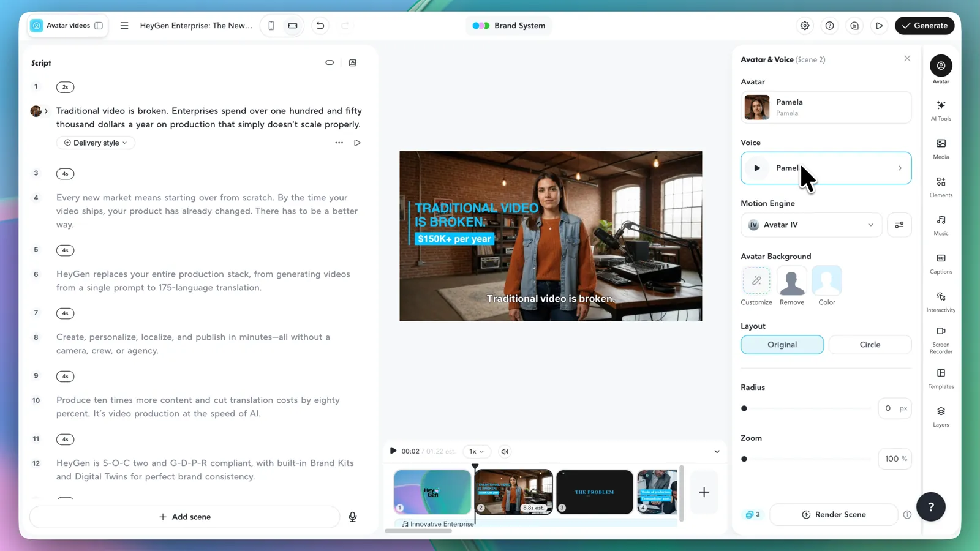
Task: Open the Music panel
Action: pos(941,225)
